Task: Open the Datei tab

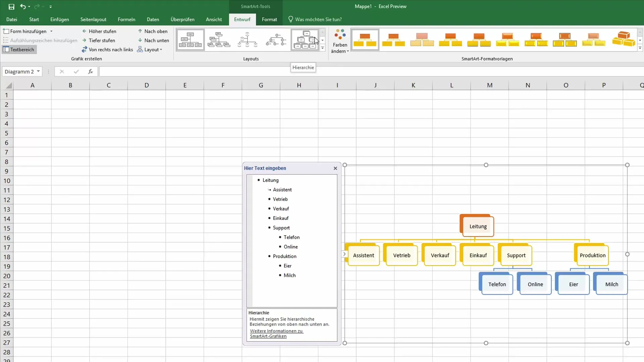Action: coord(12,19)
